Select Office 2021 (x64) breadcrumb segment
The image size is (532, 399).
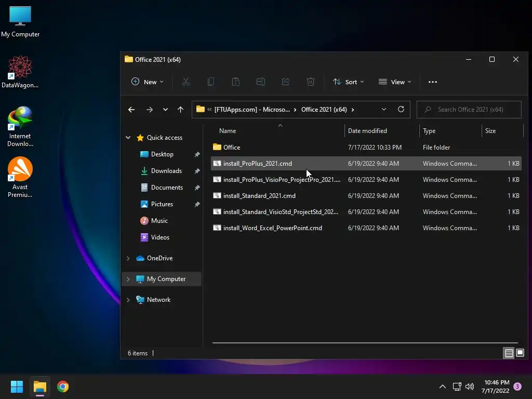pyautogui.click(x=324, y=110)
